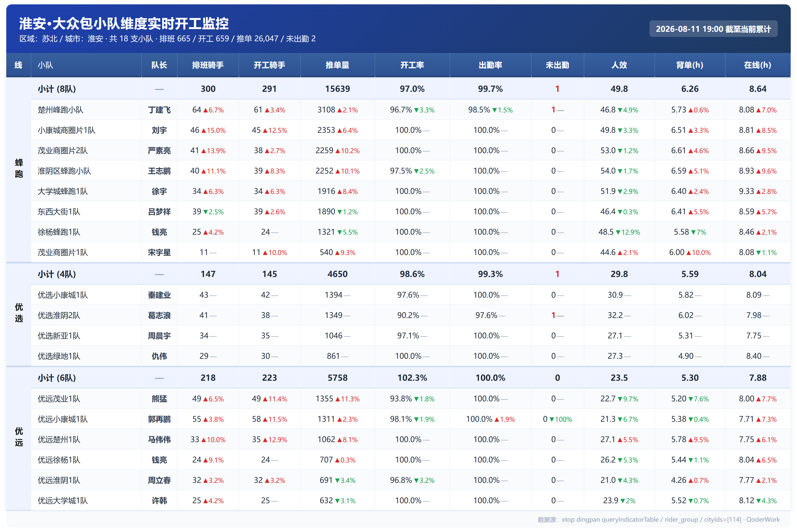Click the 队长 column header
Viewport: 797px width, 532px height.
[x=159, y=65]
